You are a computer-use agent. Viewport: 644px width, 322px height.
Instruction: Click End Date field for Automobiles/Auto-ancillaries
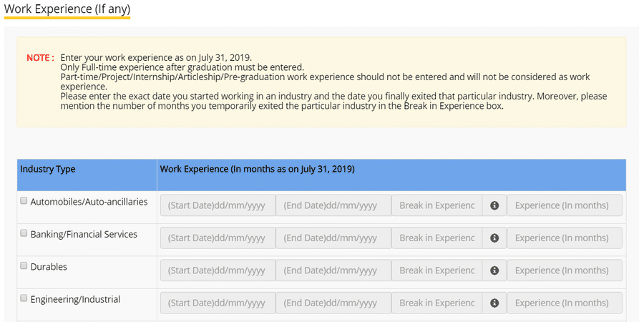333,205
